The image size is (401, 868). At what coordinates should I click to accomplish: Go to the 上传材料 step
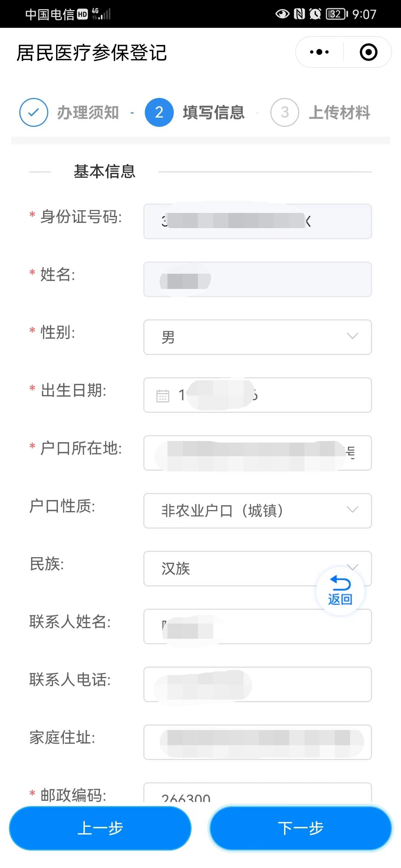[339, 112]
